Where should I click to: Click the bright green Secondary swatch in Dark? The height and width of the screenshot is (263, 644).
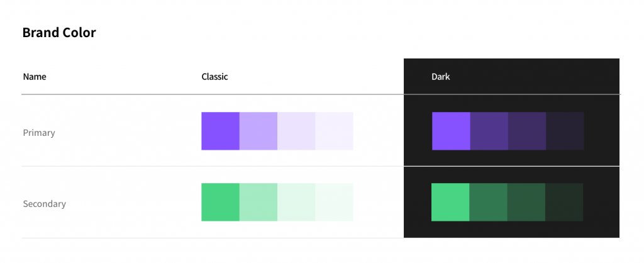pyautogui.click(x=450, y=202)
